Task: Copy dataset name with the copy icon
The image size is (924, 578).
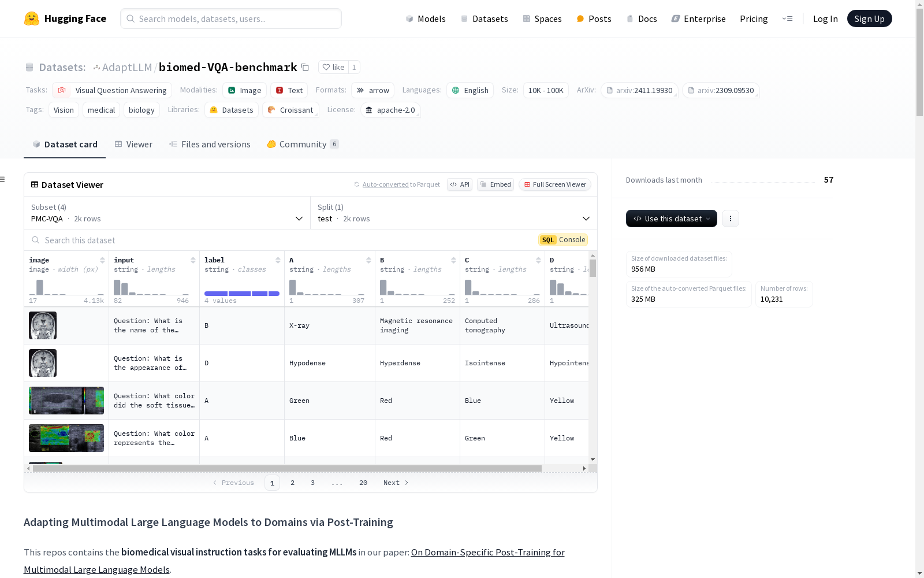Action: coord(305,67)
